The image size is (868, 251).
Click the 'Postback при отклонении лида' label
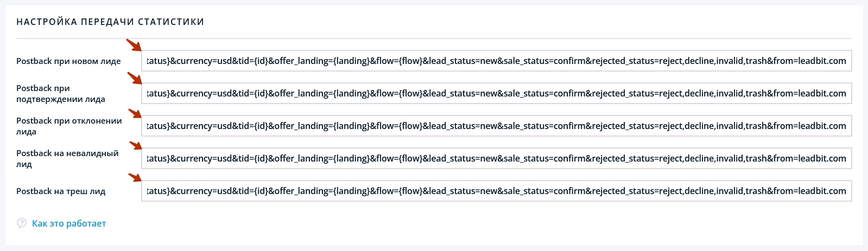coord(69,126)
